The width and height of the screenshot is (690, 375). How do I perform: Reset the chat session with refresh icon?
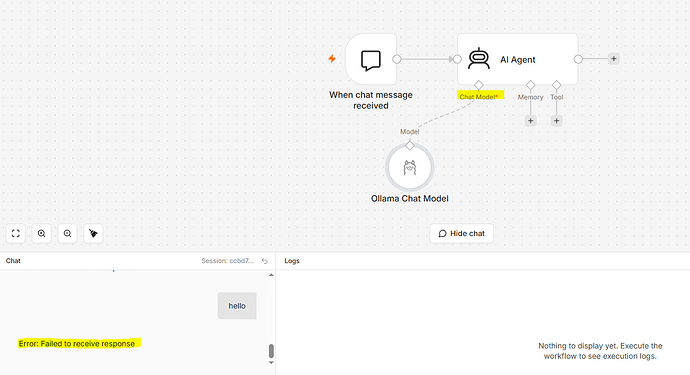264,261
